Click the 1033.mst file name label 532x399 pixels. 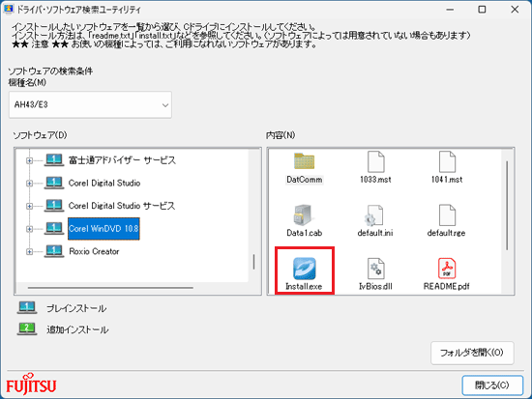tap(375, 180)
